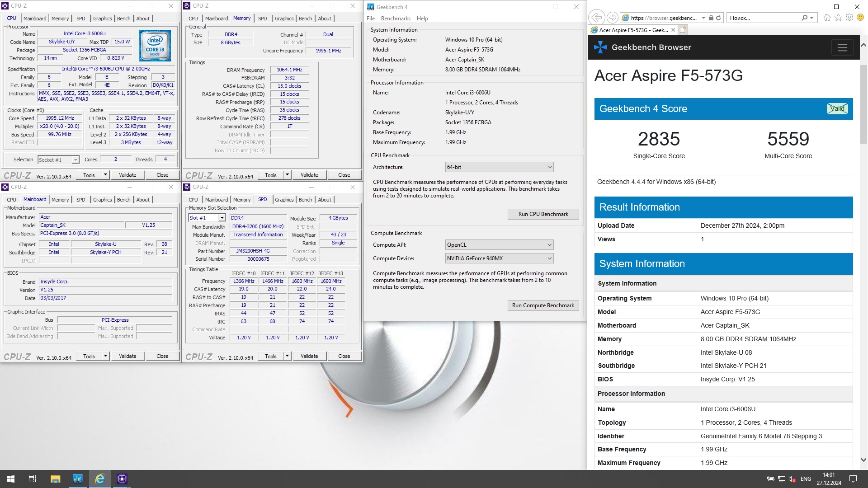
Task: Click the browser scrollbar up arrow
Action: point(863,45)
